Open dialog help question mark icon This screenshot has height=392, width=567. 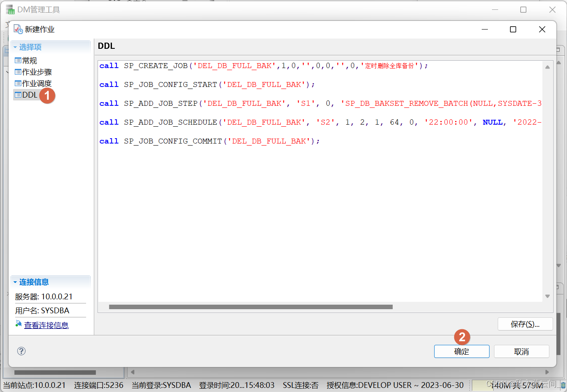(x=21, y=351)
